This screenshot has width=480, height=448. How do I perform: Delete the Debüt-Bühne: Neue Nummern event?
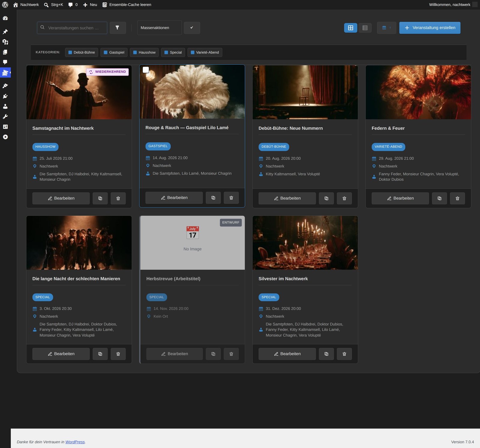344,198
